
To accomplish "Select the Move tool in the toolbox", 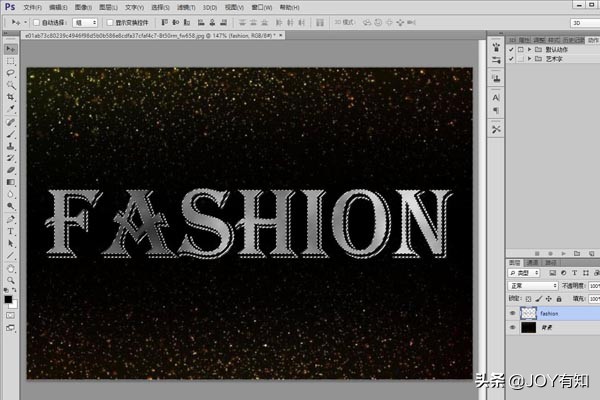I will (10, 49).
